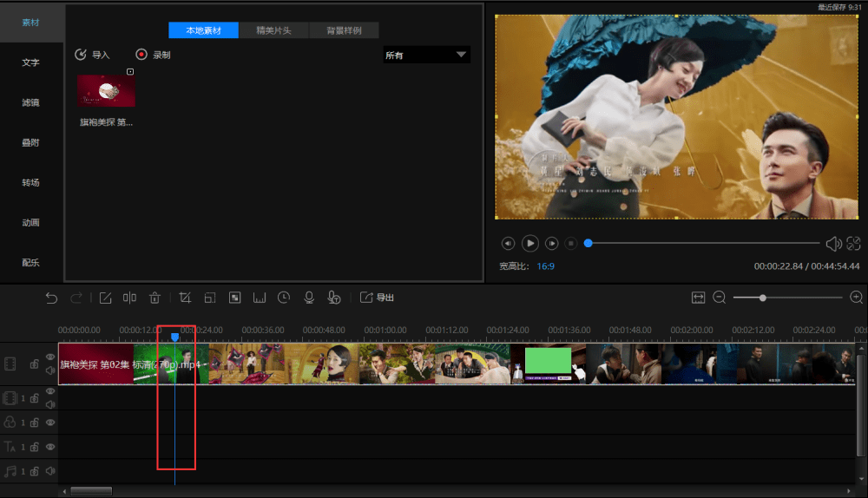Click the microphone voiceover icon
868x498 pixels.
pos(308,298)
